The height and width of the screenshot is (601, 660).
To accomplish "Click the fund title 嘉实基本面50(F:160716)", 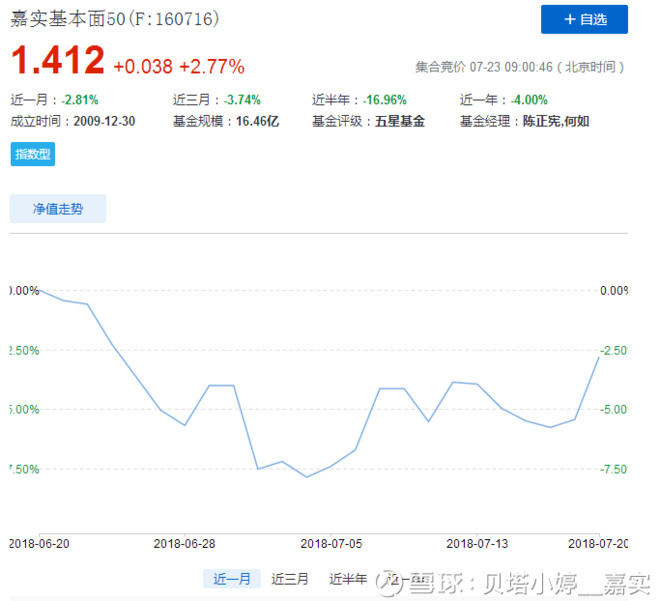I will pyautogui.click(x=114, y=19).
